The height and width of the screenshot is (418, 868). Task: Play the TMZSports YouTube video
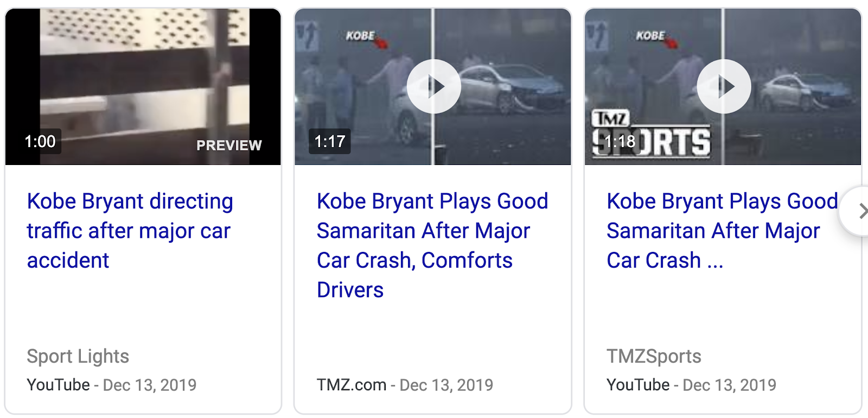724,86
